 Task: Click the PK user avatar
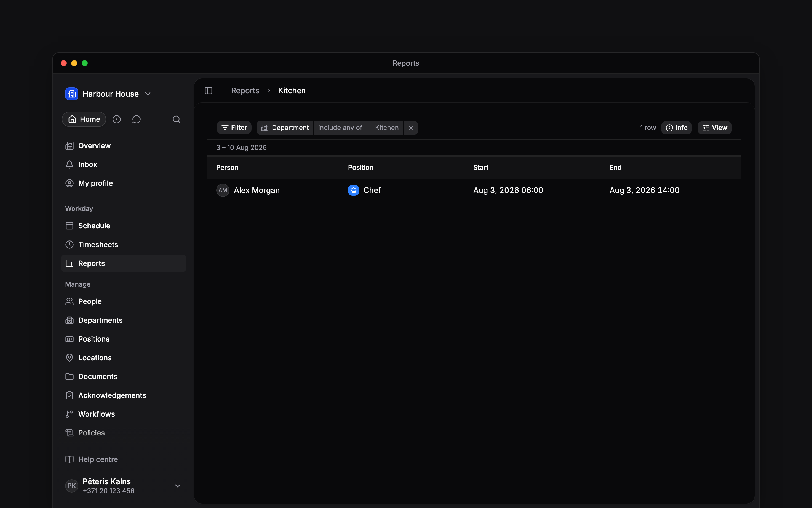tap(71, 486)
